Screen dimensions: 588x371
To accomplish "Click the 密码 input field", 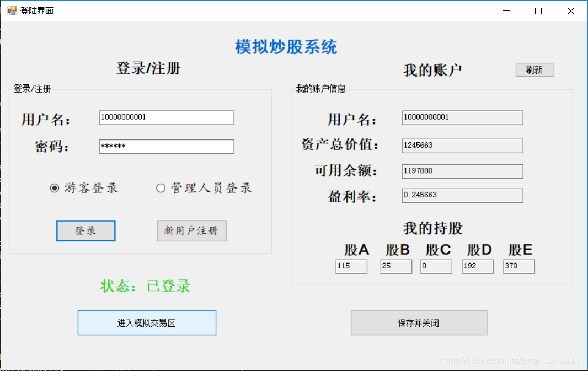I will (x=166, y=146).
